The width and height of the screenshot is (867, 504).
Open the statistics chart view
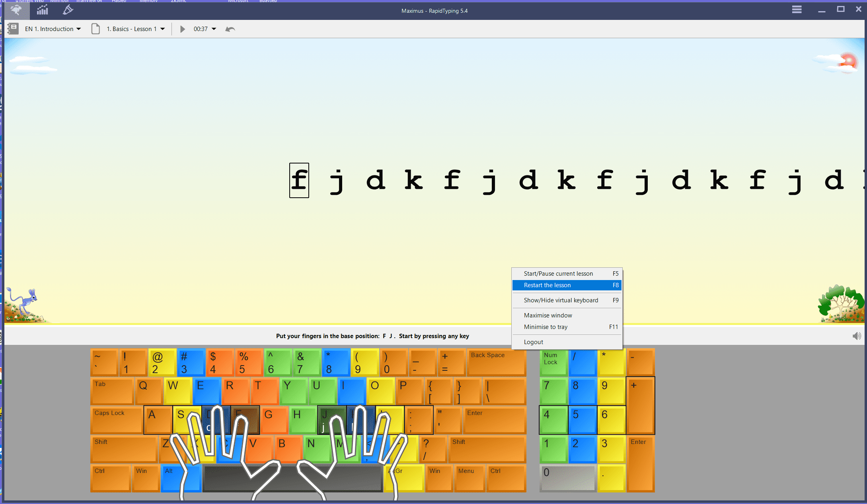[x=42, y=10]
